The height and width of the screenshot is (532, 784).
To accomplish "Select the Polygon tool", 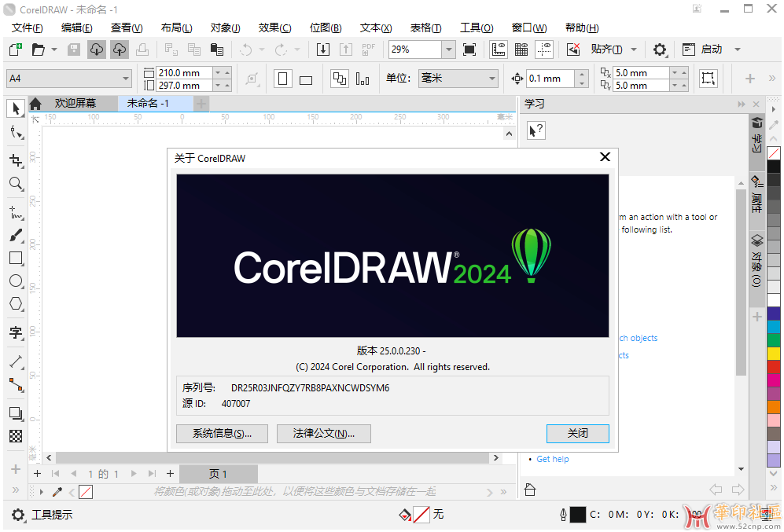I will coord(16,303).
